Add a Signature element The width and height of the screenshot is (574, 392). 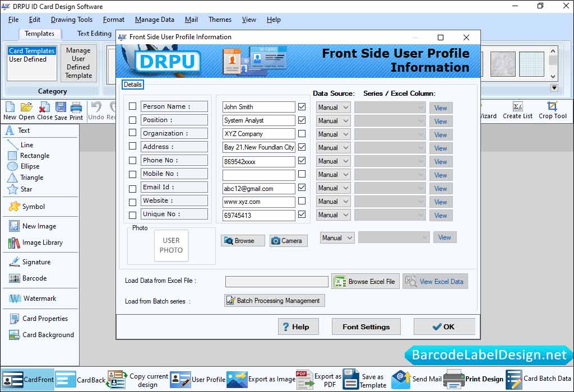(30, 262)
